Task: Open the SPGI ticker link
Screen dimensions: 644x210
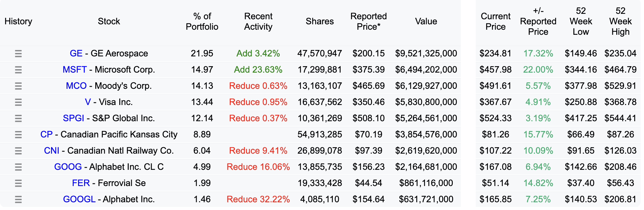Action: click(x=74, y=118)
